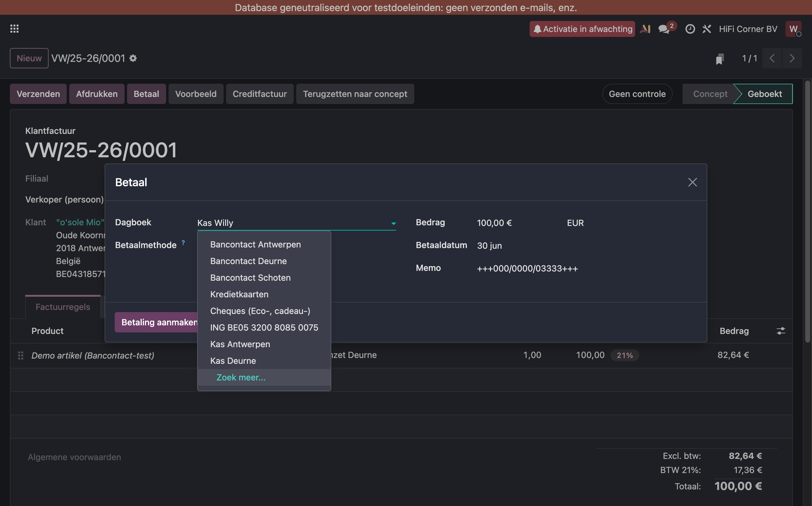Screen dimensions: 812x506
Task: Click the BTW 21% amount 17,36 €
Action: click(748, 470)
